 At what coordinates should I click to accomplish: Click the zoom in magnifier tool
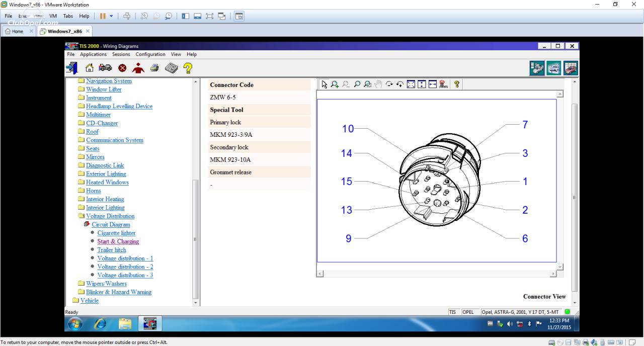click(x=335, y=84)
